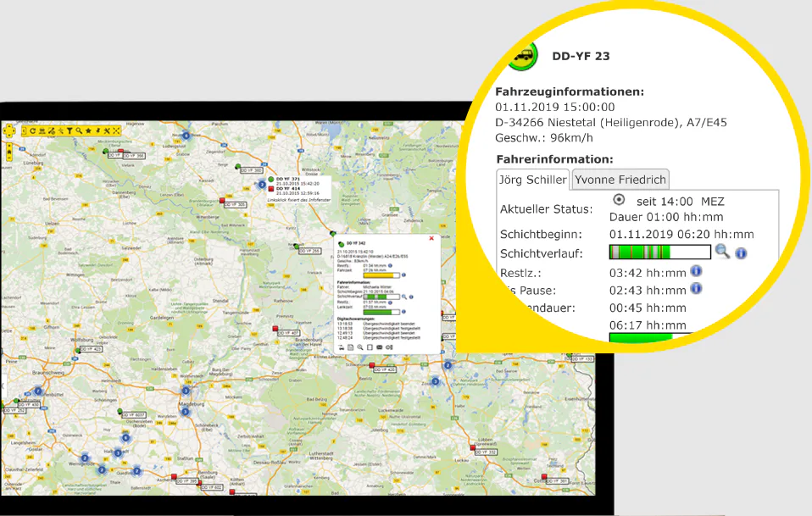The width and height of the screenshot is (812, 516).
Task: Switch to the Yvonne Friedrich driver tab
Action: coord(620,180)
